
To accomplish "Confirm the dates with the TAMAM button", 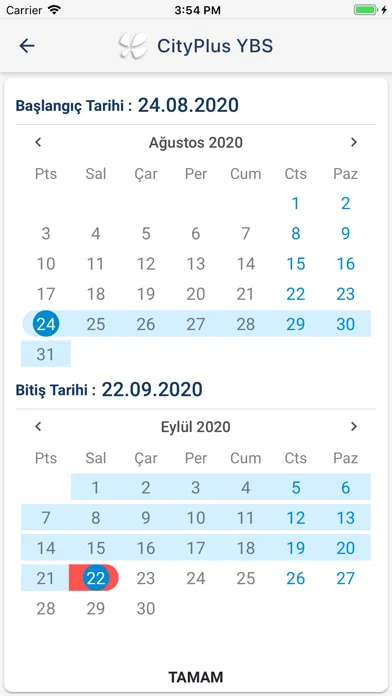I will (x=196, y=677).
